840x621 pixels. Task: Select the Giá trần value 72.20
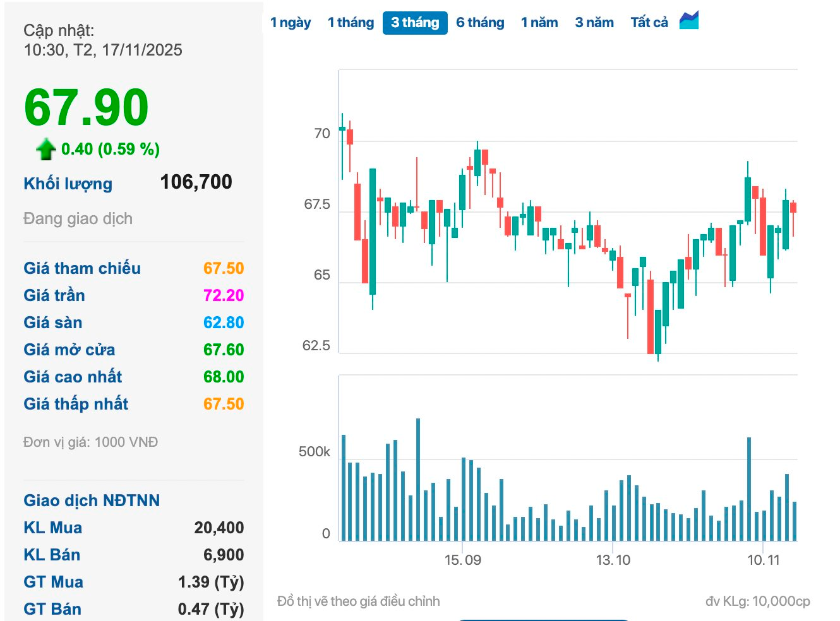click(x=223, y=295)
